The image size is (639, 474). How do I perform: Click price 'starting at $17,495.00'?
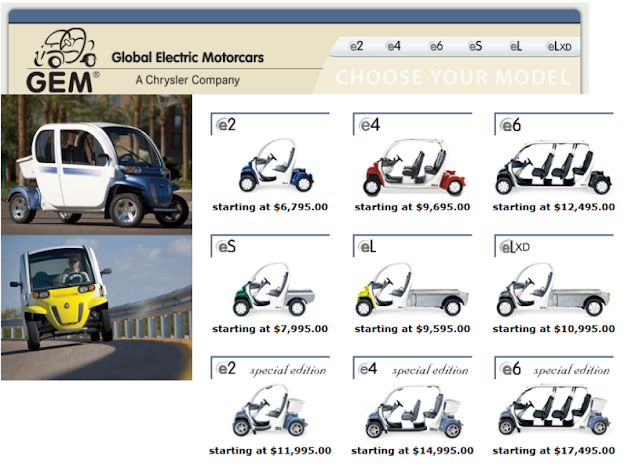tap(554, 451)
